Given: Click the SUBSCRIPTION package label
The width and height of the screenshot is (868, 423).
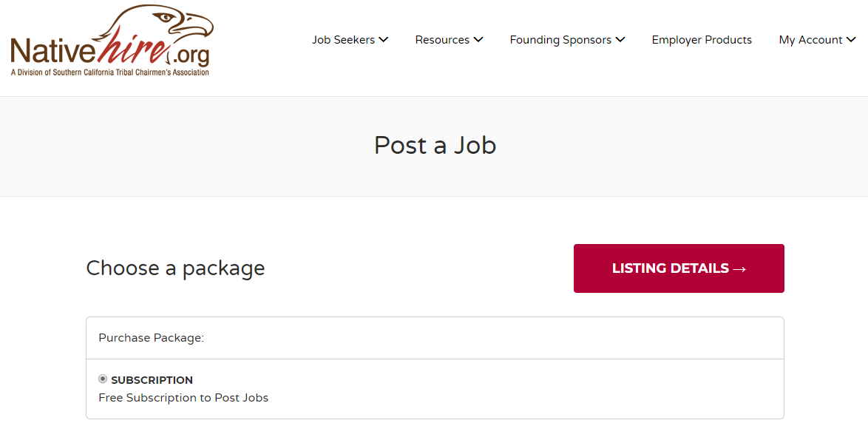Looking at the screenshot, I should 152,380.
